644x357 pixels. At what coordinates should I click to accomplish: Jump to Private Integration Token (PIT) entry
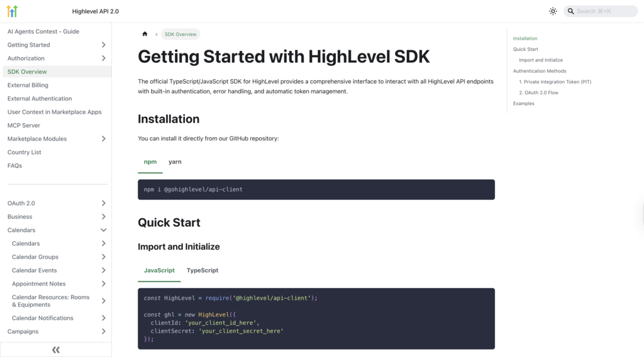[555, 82]
